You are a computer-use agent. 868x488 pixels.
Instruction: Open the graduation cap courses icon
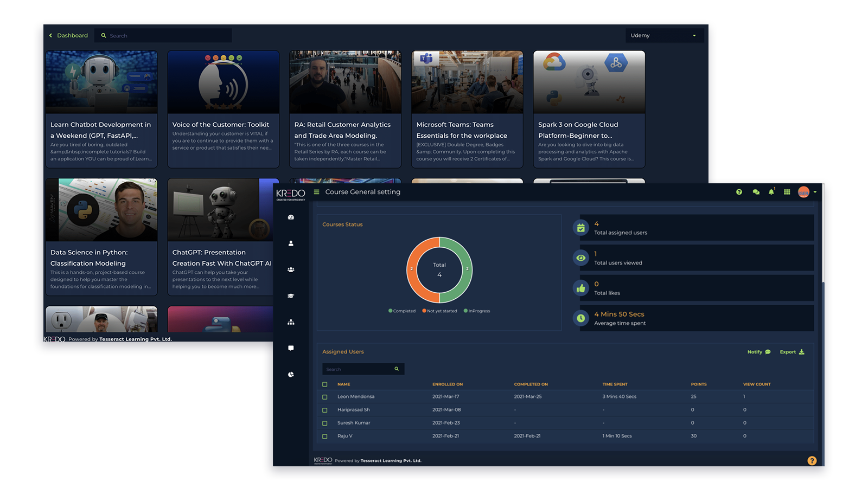coord(291,296)
